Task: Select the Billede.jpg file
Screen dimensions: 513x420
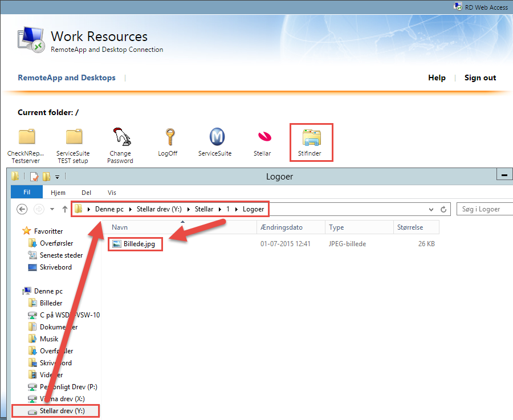Action: point(135,244)
